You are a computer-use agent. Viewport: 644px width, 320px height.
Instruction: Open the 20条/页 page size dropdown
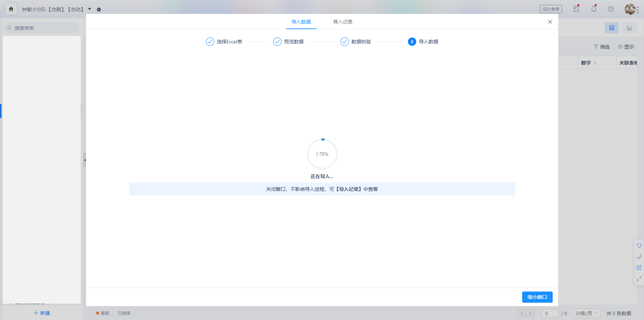(x=587, y=313)
